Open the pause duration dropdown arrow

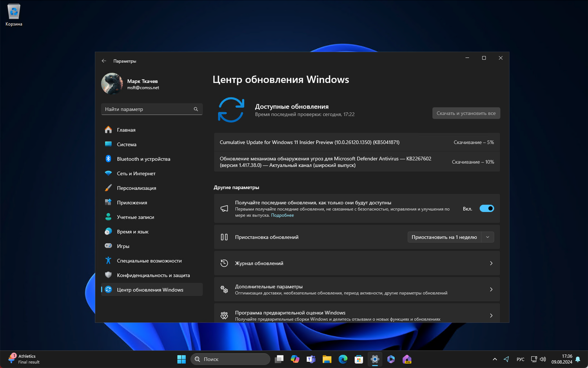(x=488, y=237)
